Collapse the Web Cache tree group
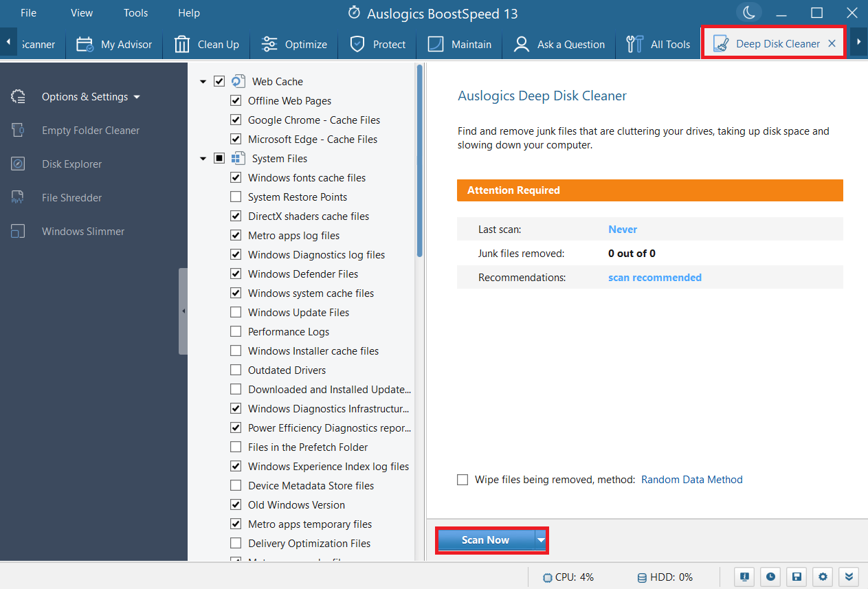This screenshot has width=868, height=589. 203,82
